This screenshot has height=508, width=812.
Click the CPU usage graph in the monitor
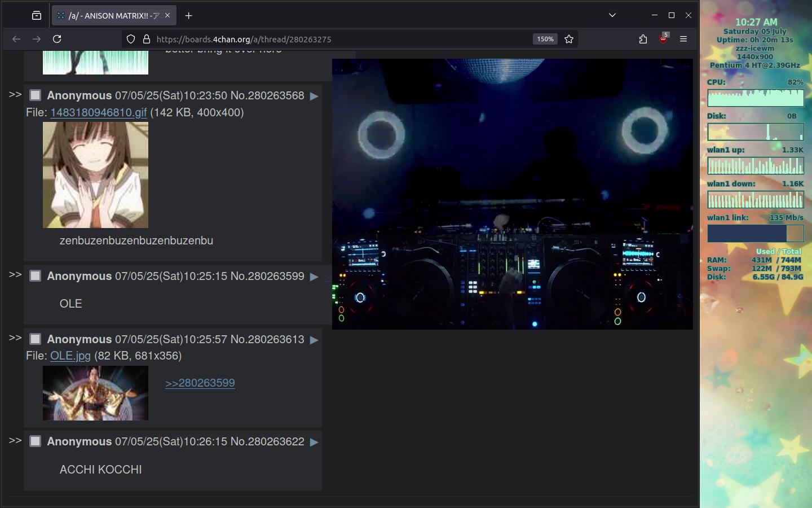pyautogui.click(x=756, y=98)
